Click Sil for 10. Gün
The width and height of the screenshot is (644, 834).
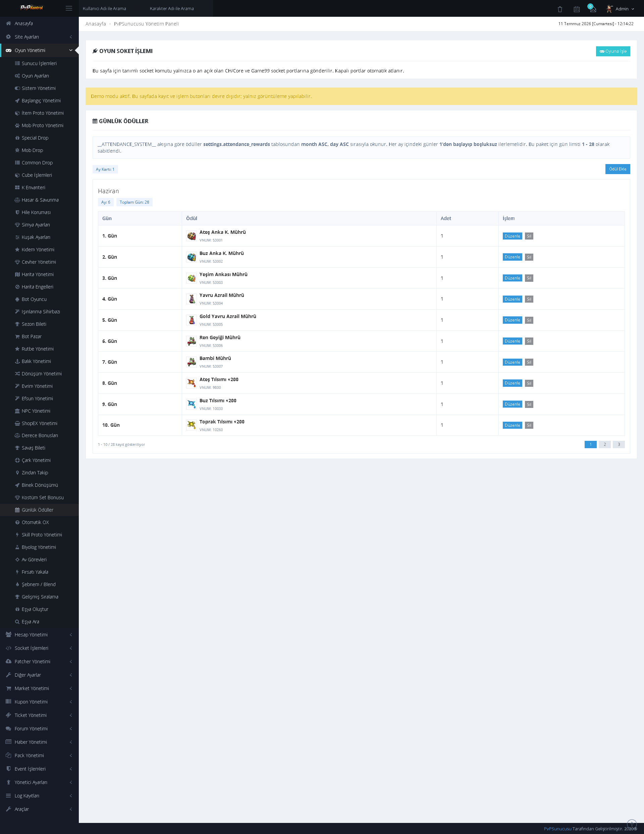coord(529,425)
